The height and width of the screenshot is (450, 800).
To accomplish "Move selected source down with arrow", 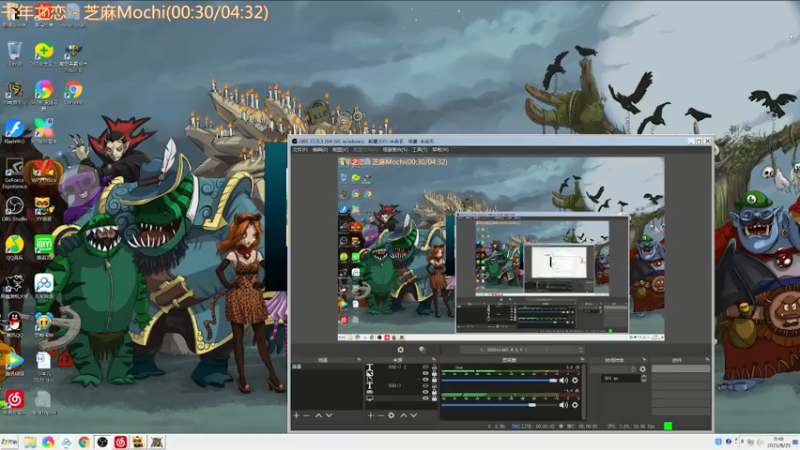I will 414,415.
